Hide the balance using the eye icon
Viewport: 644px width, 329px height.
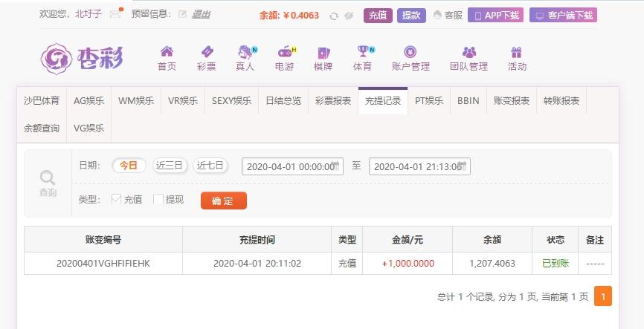coord(349,16)
